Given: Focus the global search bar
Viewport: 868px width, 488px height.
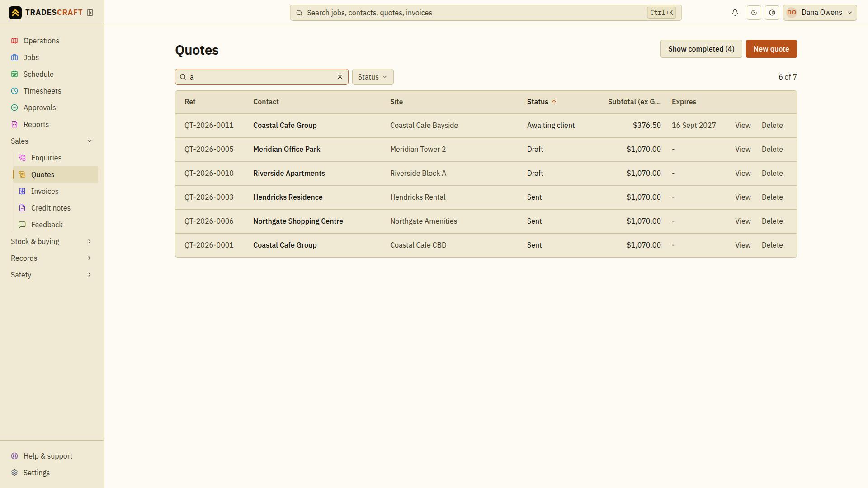Looking at the screenshot, I should (486, 13).
